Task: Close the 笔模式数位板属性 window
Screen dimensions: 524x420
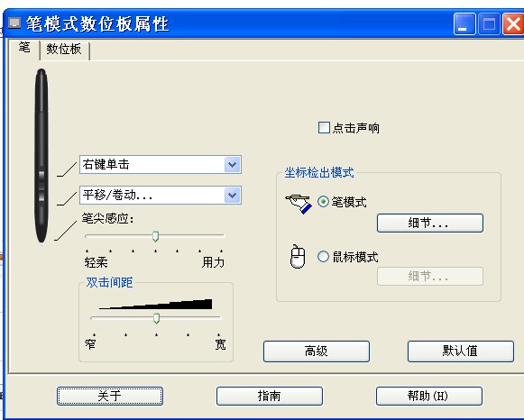Action: [513, 24]
